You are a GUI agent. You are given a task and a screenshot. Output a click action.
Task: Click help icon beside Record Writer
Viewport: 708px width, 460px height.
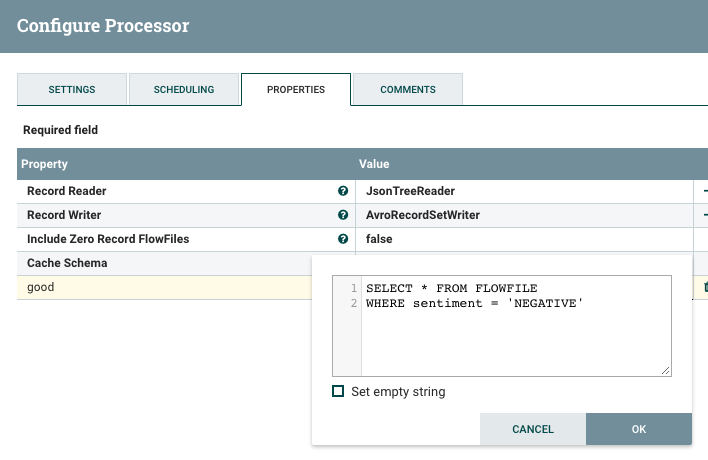(343, 215)
